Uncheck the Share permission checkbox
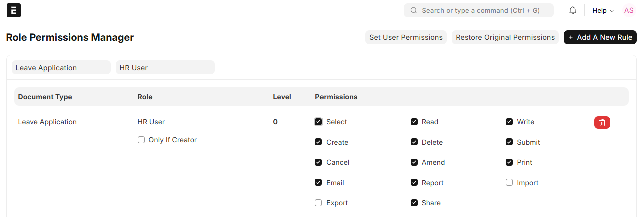 [414, 203]
